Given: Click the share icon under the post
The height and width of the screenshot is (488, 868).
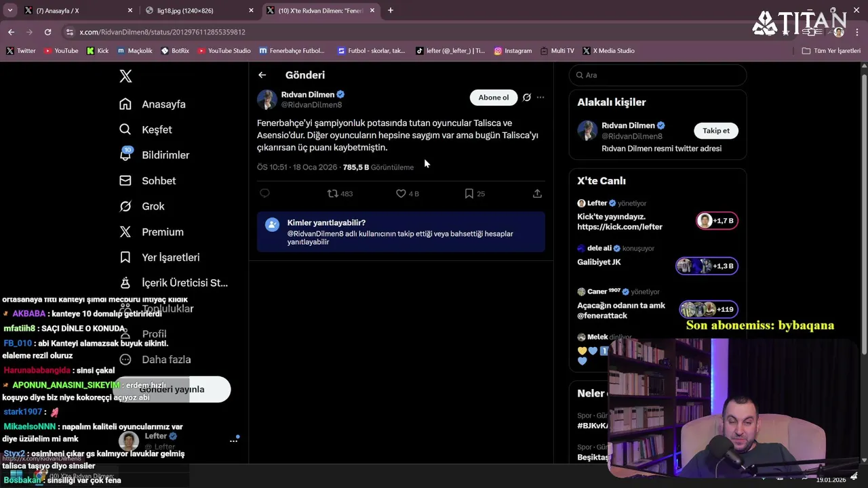Looking at the screenshot, I should [x=537, y=194].
